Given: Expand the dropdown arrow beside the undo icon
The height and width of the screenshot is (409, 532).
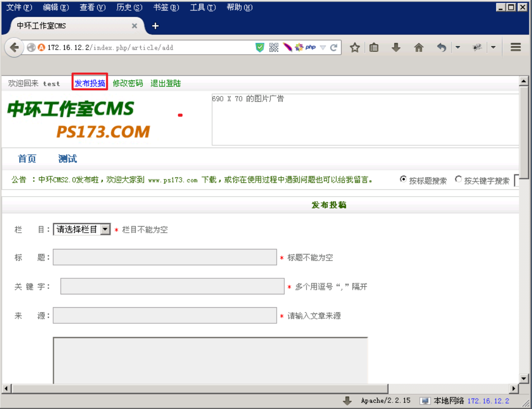Looking at the screenshot, I should pyautogui.click(x=458, y=47).
